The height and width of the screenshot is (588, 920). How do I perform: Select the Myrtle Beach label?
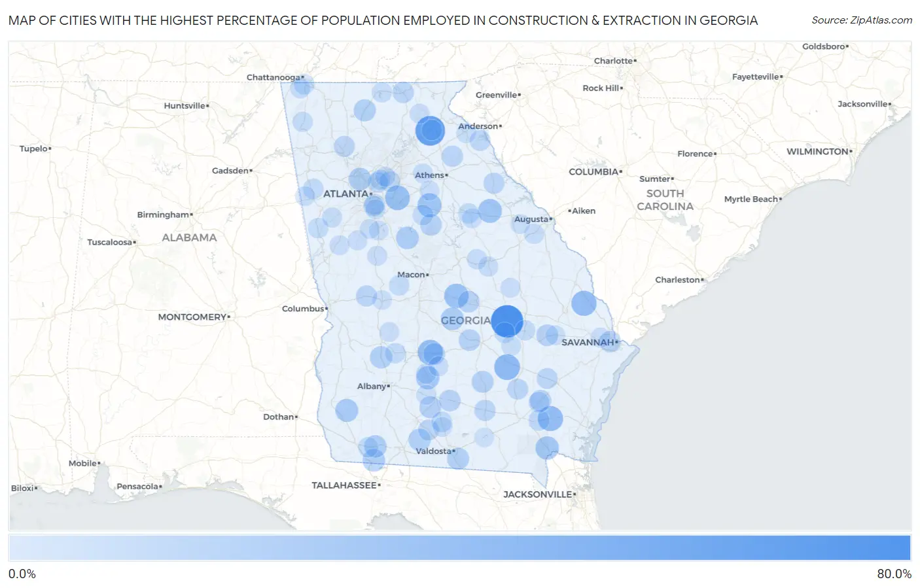(x=751, y=199)
